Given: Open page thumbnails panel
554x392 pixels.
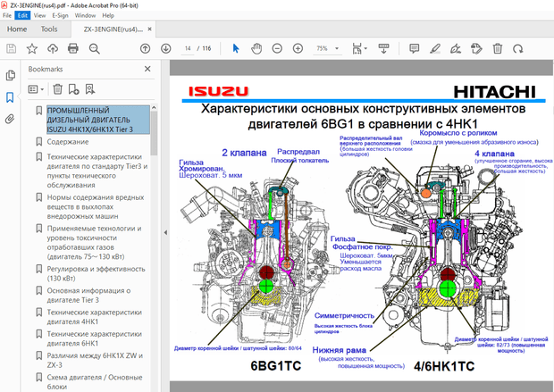Looking at the screenshot, I should [10, 75].
